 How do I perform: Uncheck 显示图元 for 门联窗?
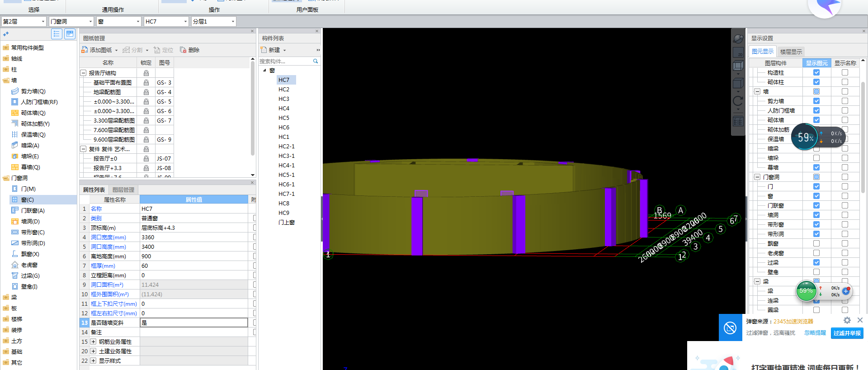click(816, 205)
